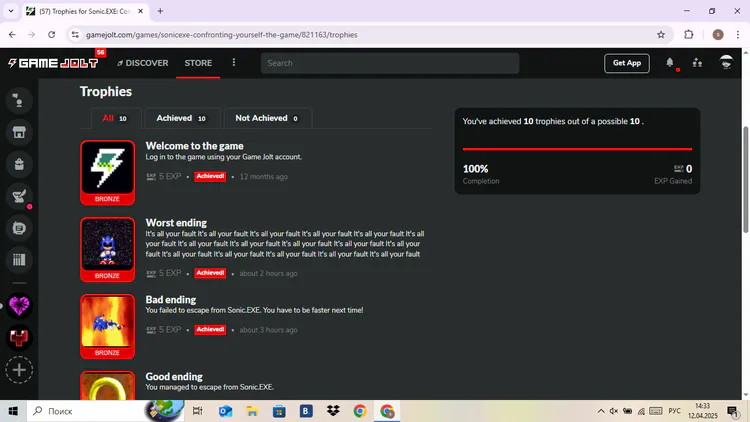Open the sidebar backpack icon
The image size is (750, 422).
tap(19, 164)
